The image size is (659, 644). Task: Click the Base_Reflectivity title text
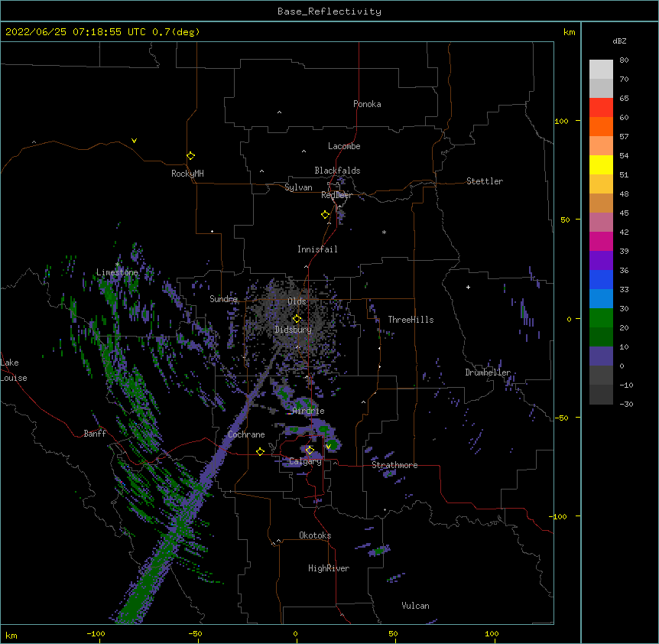[x=329, y=11]
